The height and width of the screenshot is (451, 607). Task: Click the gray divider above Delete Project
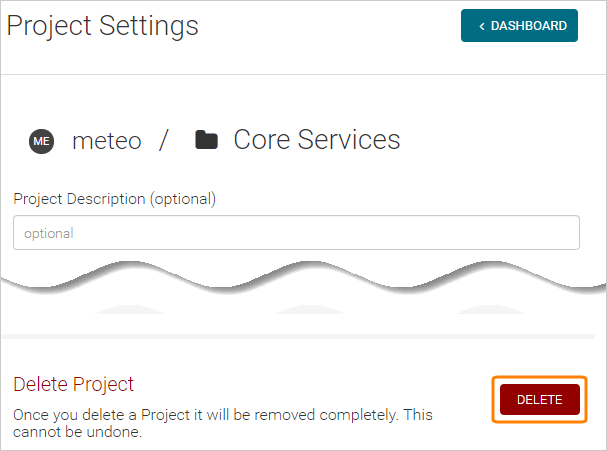300,336
